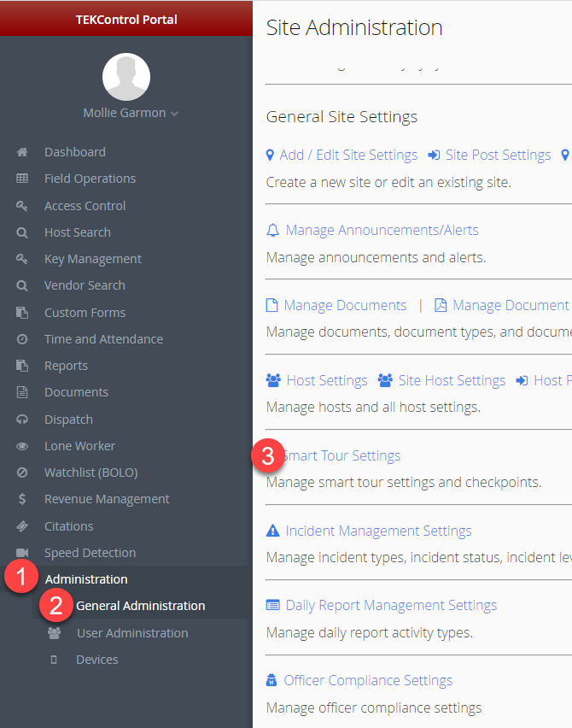Viewport: 572px width, 728px height.
Task: Open Smart Tour Settings link
Action: click(341, 456)
